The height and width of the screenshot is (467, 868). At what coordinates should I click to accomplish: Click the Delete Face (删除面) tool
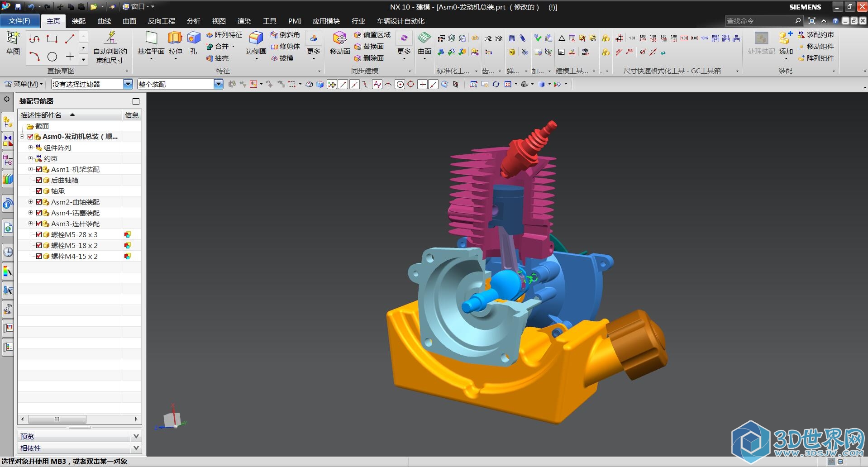[369, 58]
